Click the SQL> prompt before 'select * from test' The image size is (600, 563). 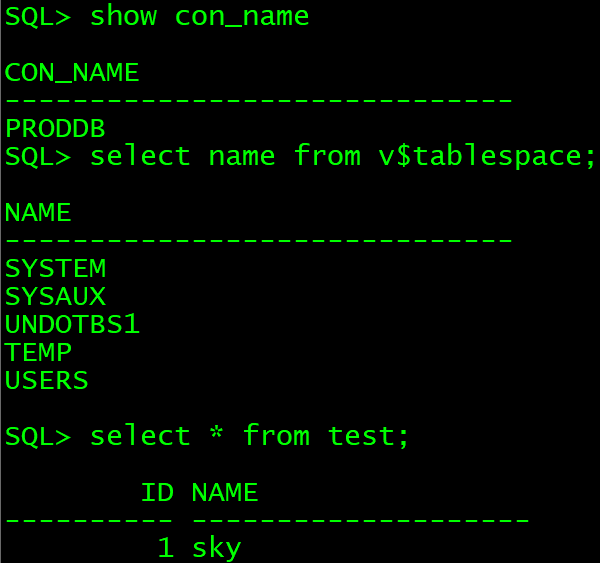(38, 437)
